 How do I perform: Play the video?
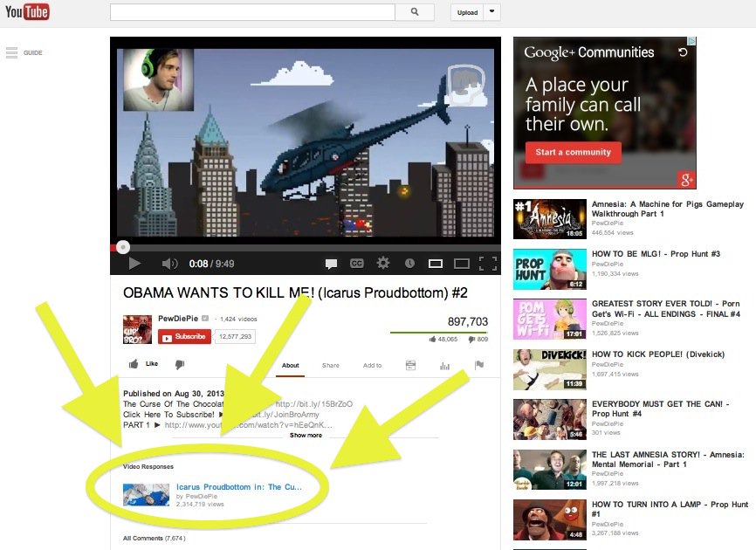tap(134, 264)
